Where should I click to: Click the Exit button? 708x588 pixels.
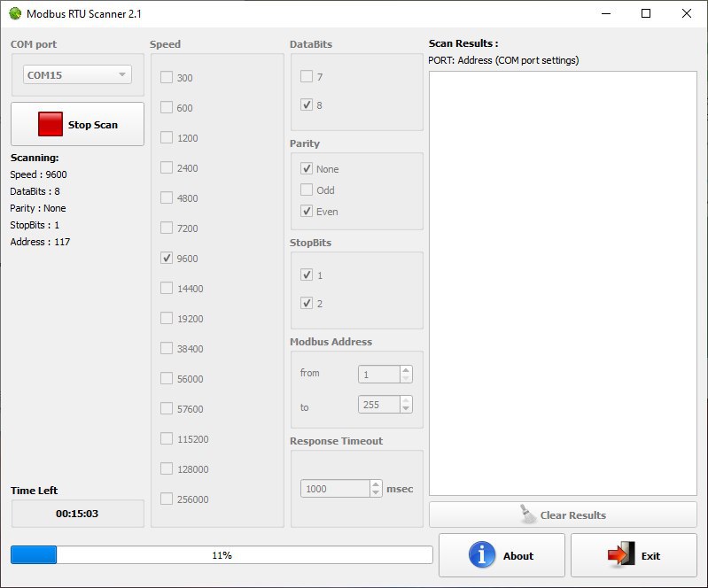[634, 555]
